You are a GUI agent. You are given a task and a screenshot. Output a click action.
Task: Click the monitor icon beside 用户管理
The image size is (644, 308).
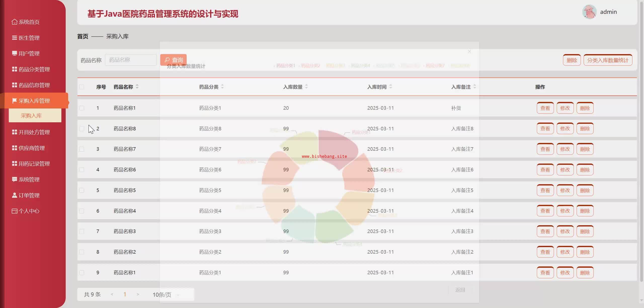pos(14,53)
